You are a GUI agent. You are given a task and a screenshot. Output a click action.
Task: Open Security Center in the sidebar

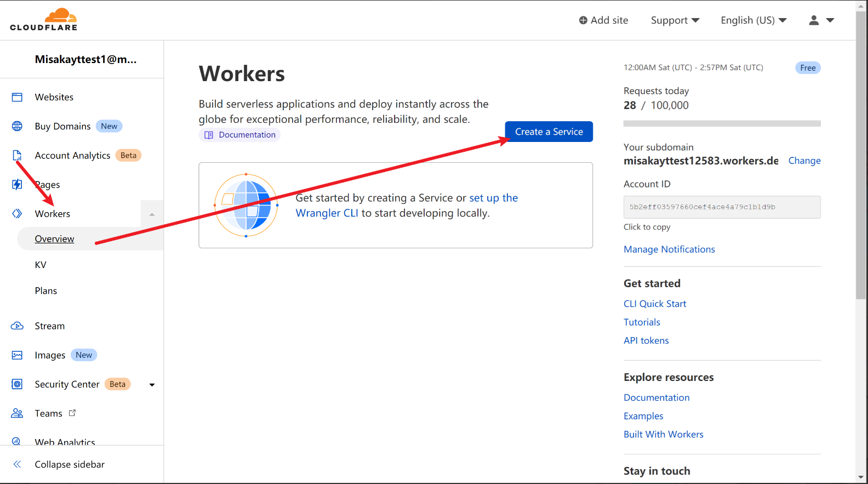click(67, 384)
